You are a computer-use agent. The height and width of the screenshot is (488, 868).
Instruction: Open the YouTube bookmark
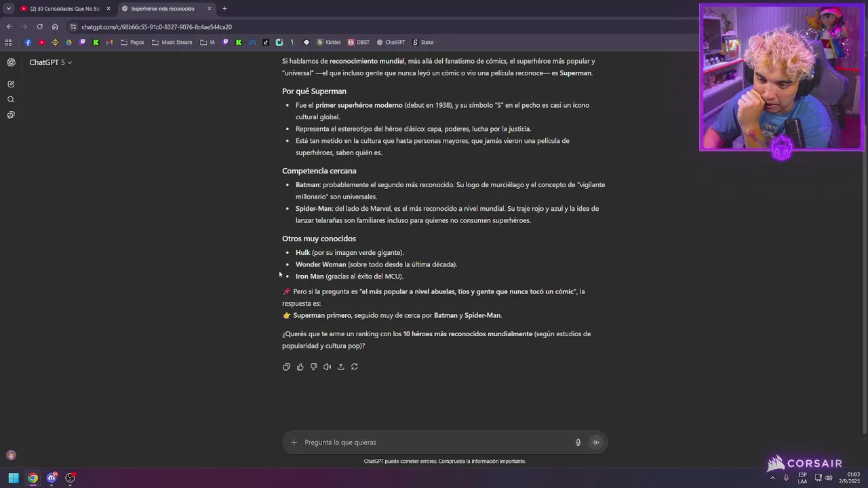point(41,42)
